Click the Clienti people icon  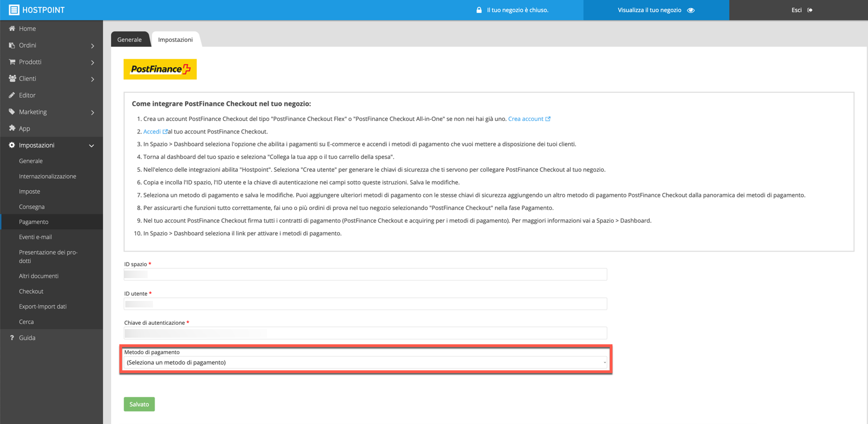click(x=12, y=79)
